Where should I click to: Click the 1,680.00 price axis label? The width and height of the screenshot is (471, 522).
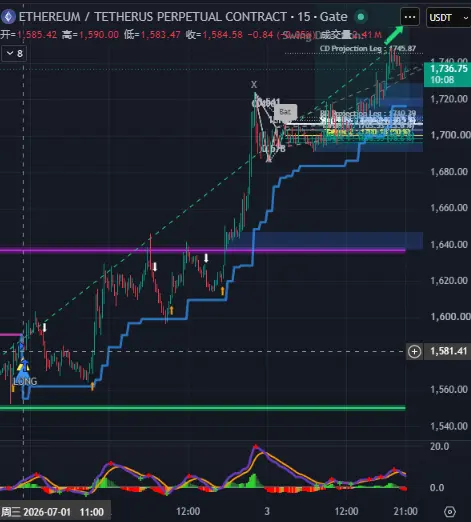coord(449,172)
